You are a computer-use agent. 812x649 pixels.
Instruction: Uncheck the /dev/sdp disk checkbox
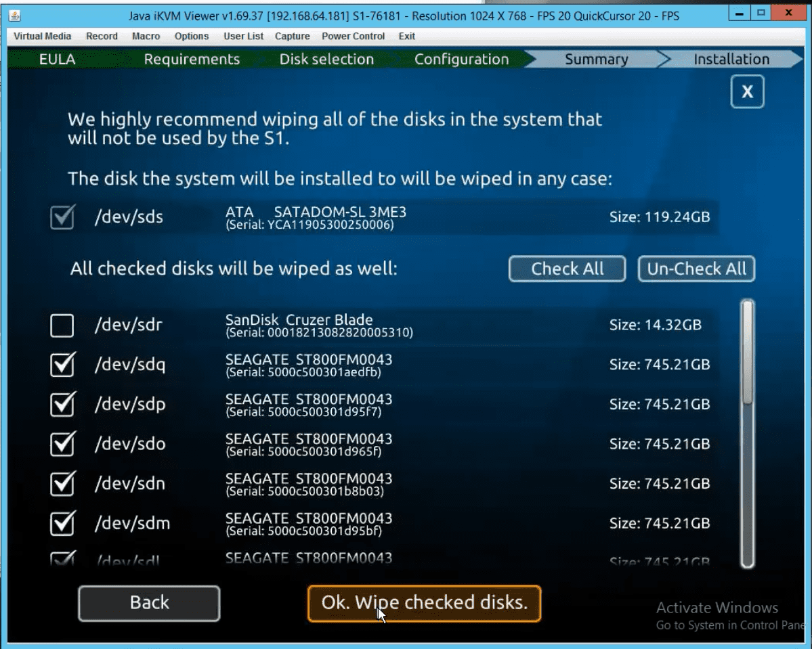pos(62,405)
